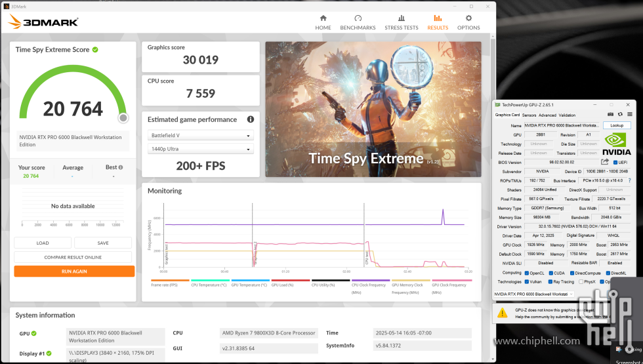Click the green validation check beside Time Spy Extreme Score

[95, 50]
